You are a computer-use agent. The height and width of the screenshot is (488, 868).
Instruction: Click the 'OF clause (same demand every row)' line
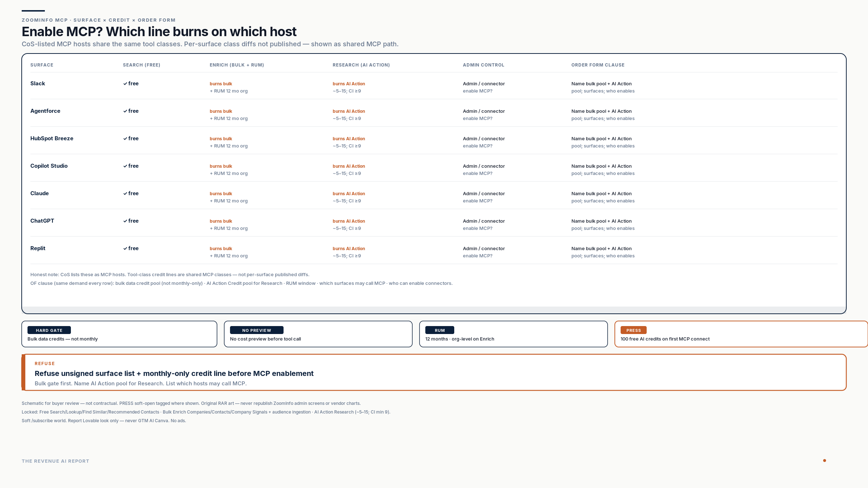(x=242, y=283)
